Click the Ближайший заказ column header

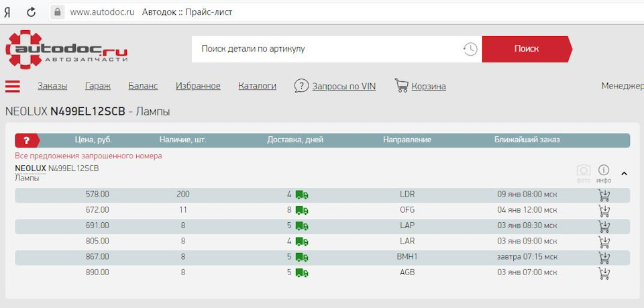click(527, 140)
